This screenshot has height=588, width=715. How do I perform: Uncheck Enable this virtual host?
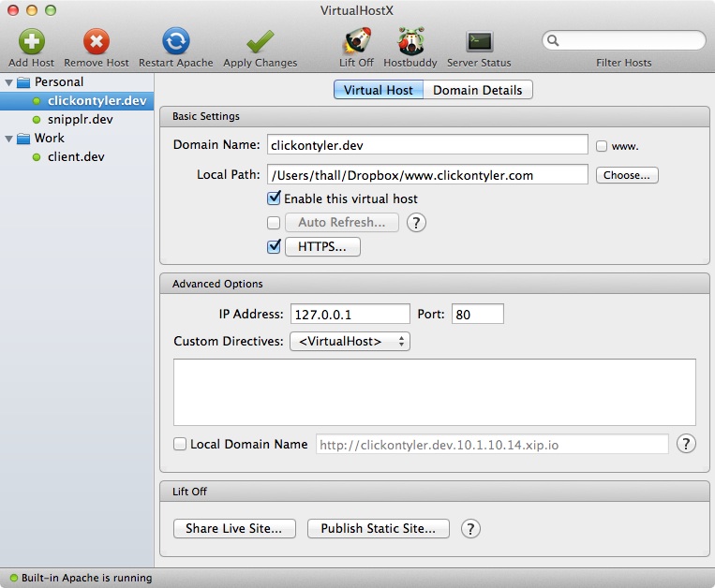tap(274, 198)
